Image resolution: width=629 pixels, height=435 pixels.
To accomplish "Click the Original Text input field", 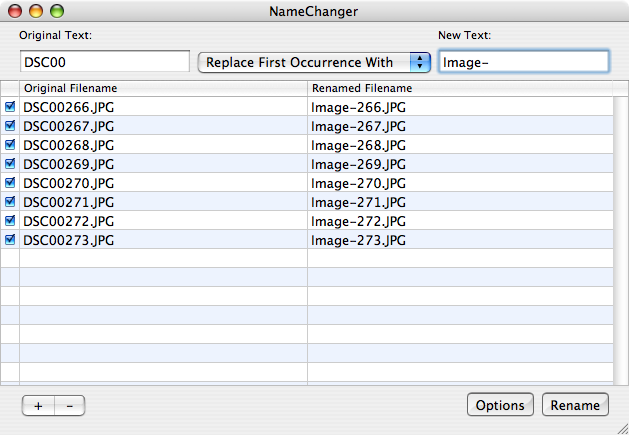I will [x=105, y=61].
